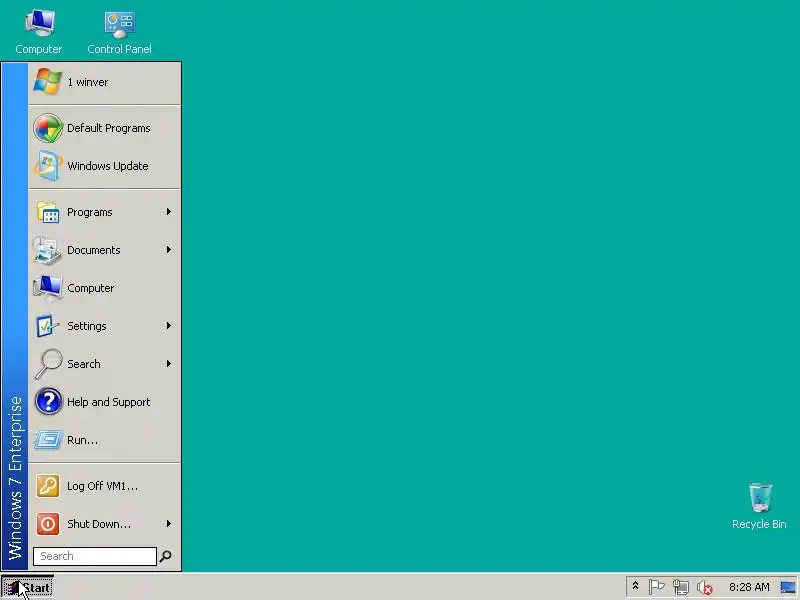Expand the Documents submenu arrow

(169, 249)
